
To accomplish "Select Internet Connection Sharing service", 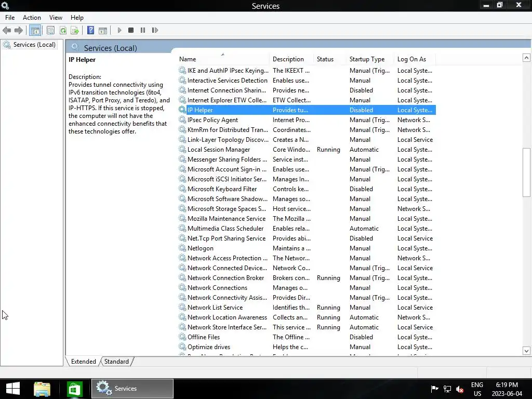I will click(307, 90).
